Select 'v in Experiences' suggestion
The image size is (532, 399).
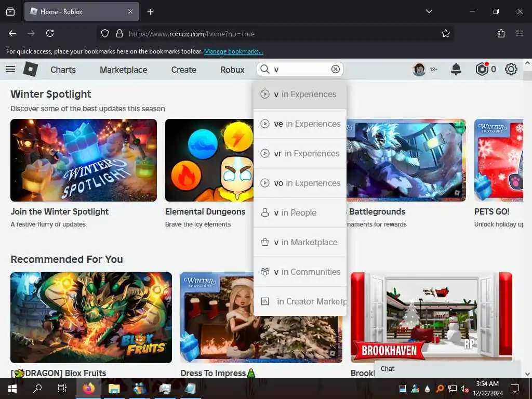point(300,95)
